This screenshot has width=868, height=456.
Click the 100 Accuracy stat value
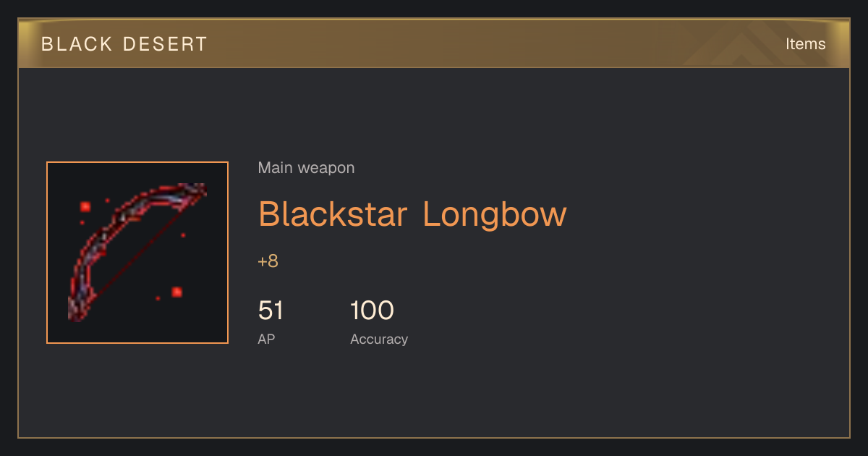click(372, 311)
